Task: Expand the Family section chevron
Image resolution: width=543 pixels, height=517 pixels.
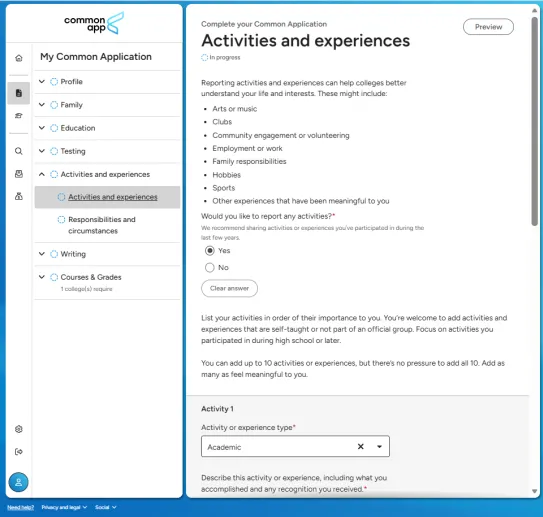Action: [42, 105]
